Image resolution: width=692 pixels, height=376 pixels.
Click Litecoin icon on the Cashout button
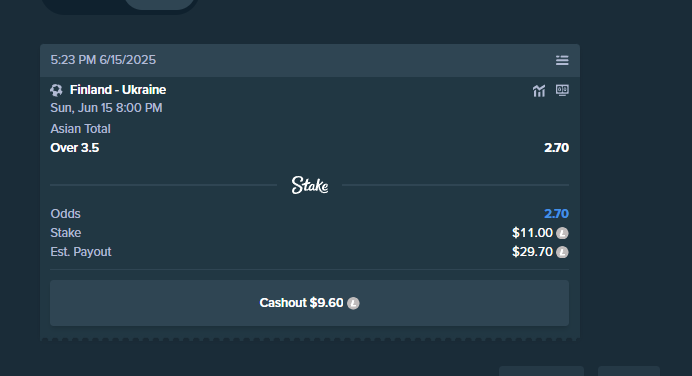point(353,303)
